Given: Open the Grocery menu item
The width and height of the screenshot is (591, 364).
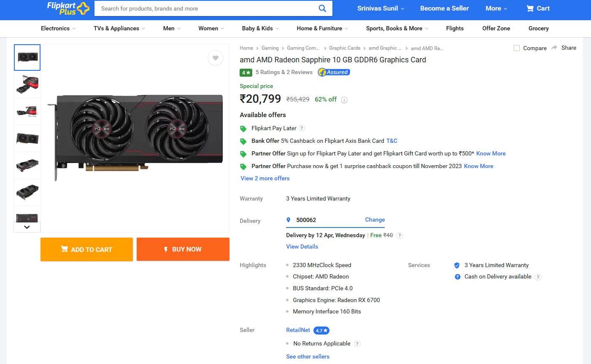Looking at the screenshot, I should pyautogui.click(x=539, y=28).
